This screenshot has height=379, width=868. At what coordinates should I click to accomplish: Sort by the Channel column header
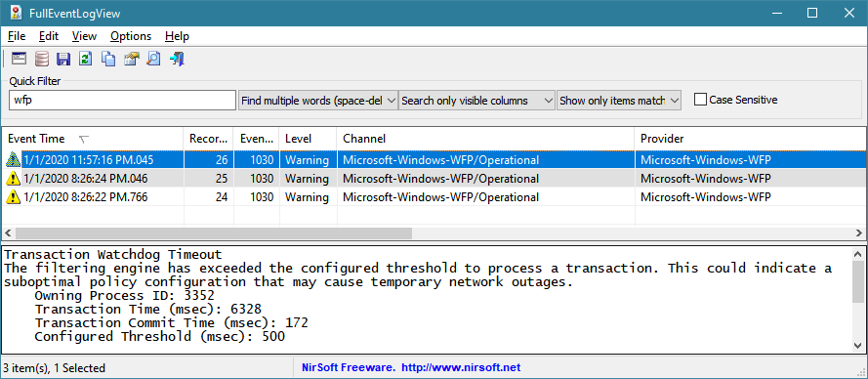pos(485,139)
